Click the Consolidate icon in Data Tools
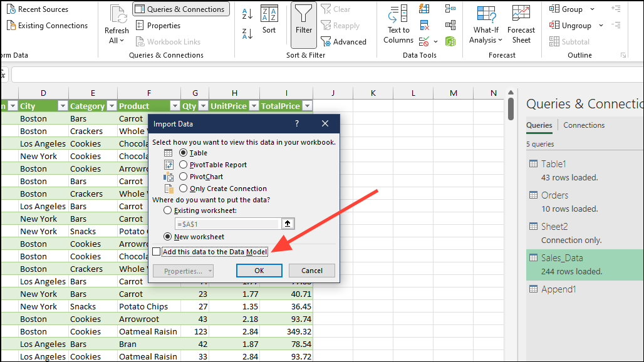 (x=450, y=9)
